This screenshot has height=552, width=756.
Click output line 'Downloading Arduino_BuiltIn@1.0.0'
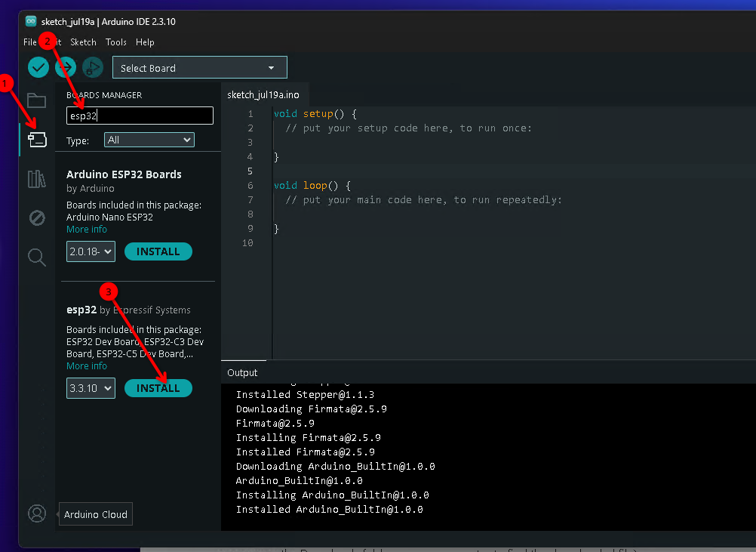pyautogui.click(x=336, y=467)
